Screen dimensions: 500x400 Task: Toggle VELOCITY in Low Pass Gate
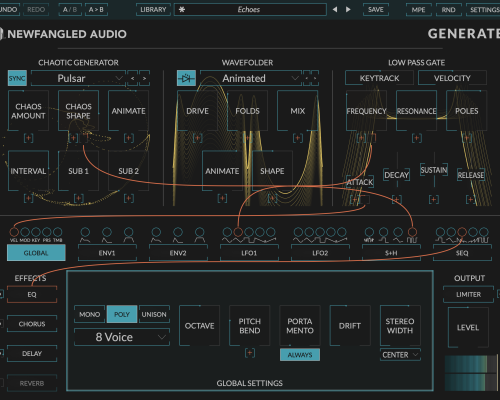452,78
